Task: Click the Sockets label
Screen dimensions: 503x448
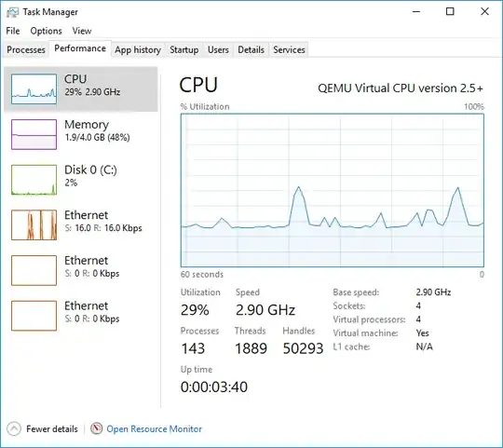Action: tap(349, 305)
